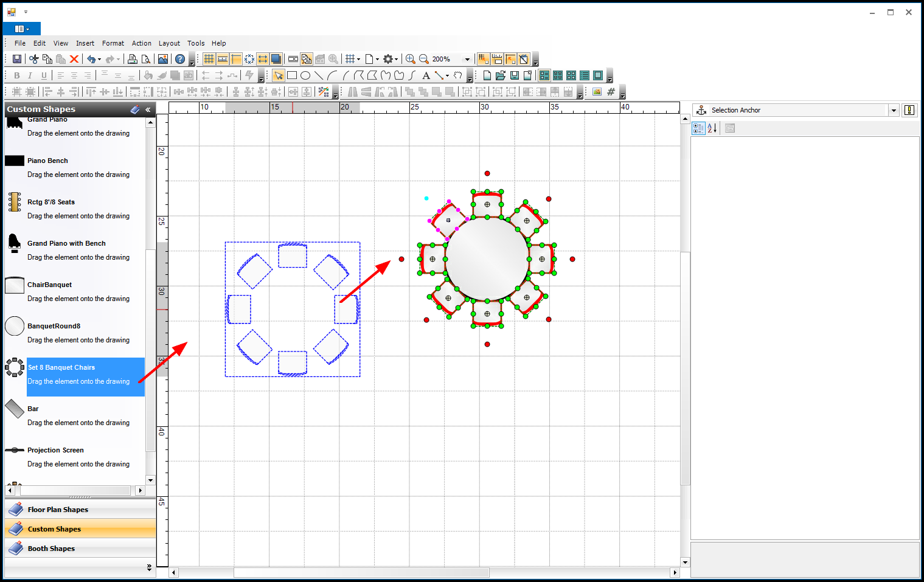Toggle the guide lines display button

tap(236, 59)
